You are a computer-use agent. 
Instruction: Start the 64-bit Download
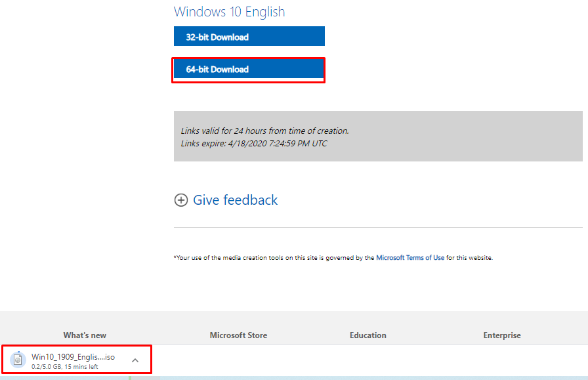click(249, 70)
